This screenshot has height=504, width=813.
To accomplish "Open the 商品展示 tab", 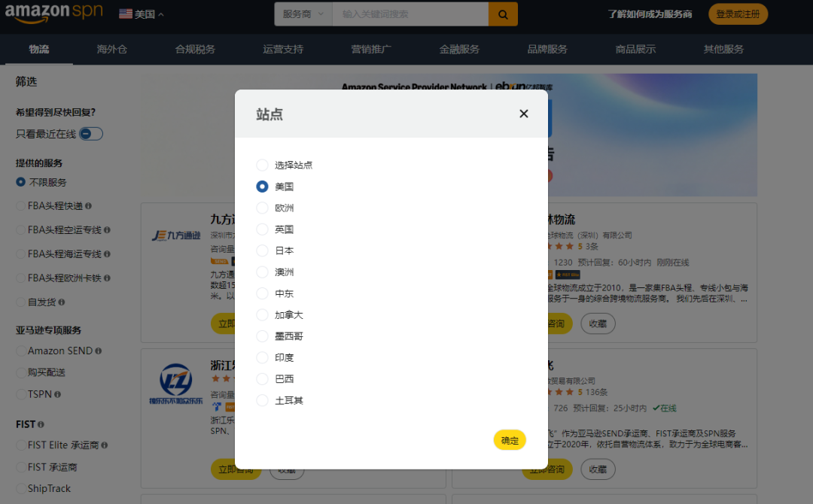I will pos(635,49).
